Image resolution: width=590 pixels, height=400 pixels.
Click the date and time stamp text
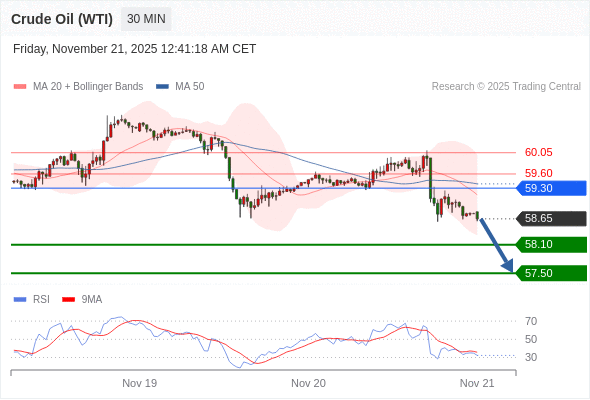(x=134, y=49)
